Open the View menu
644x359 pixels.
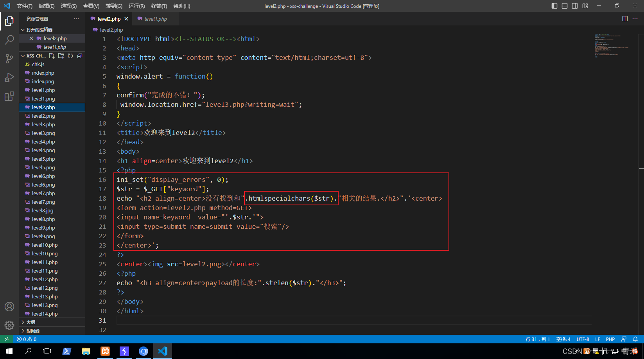pos(91,6)
